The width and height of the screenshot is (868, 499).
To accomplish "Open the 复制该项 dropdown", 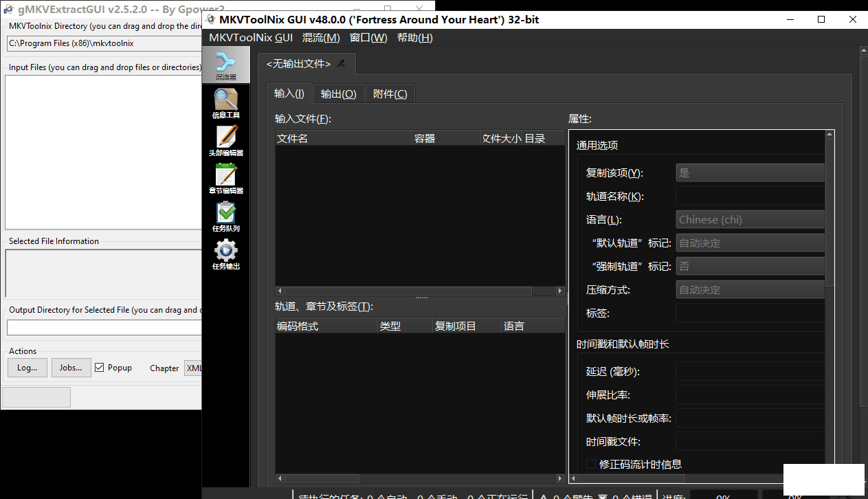I will point(750,173).
